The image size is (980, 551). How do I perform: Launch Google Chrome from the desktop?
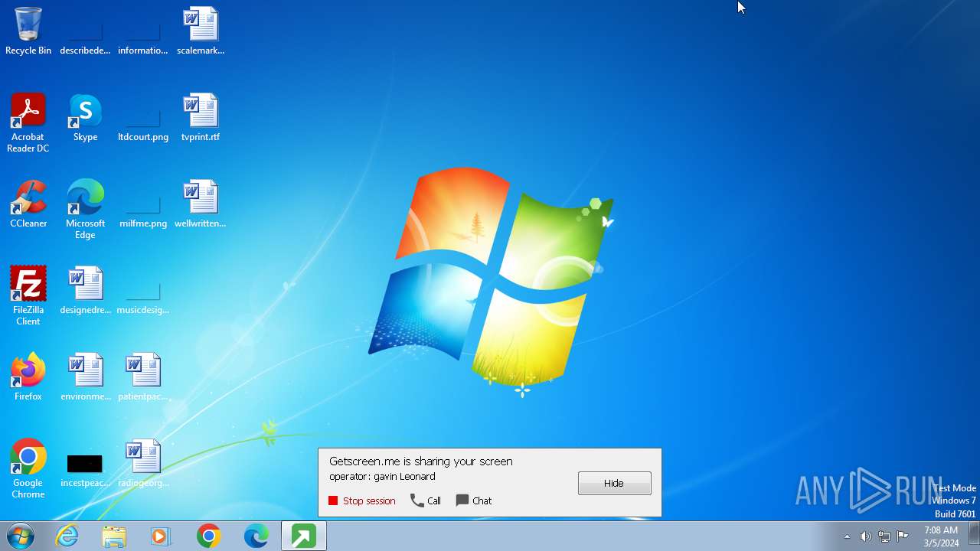[28, 469]
